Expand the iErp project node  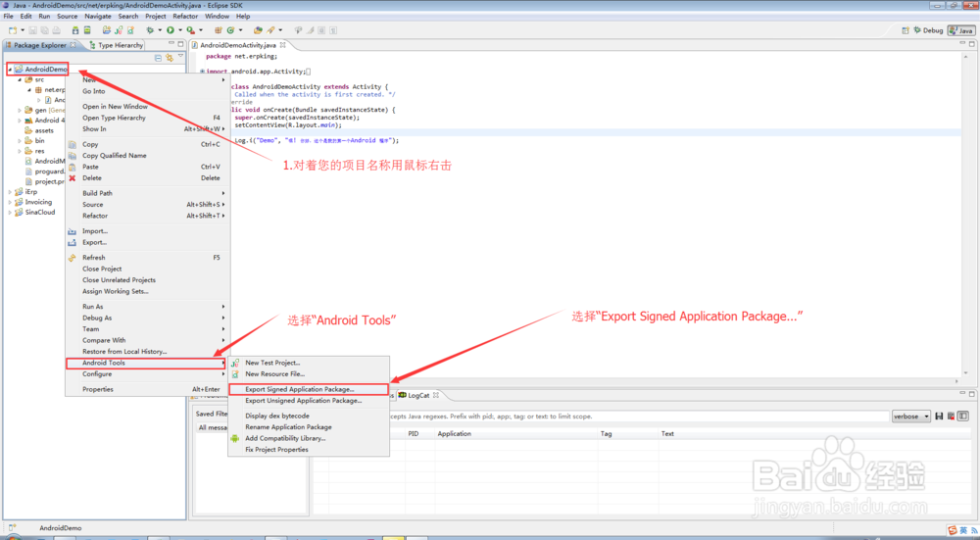point(10,192)
